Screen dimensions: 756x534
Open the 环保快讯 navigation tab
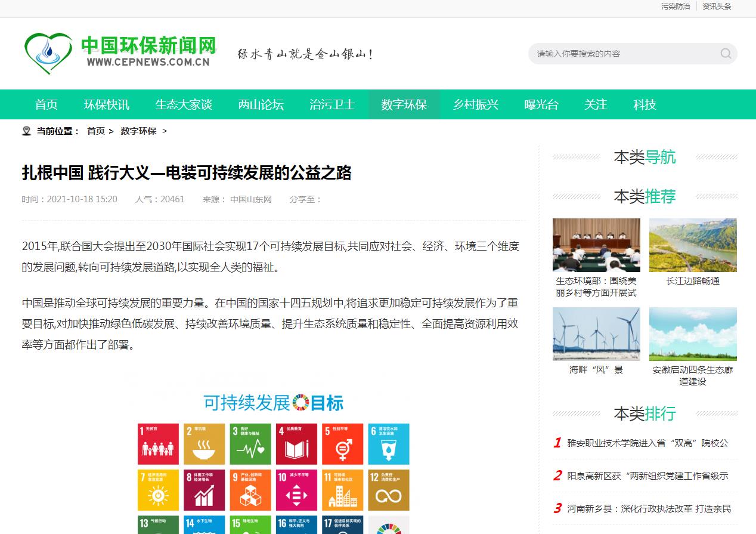tap(107, 104)
